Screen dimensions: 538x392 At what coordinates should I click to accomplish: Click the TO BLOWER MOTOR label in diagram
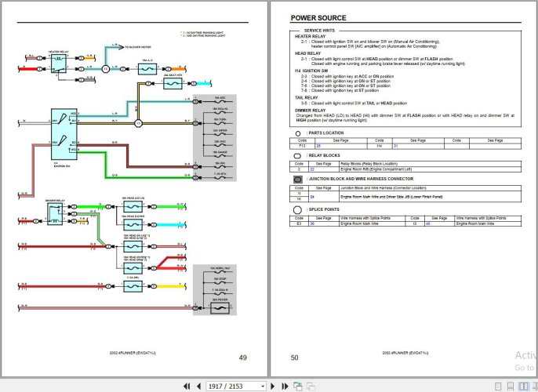(138, 47)
